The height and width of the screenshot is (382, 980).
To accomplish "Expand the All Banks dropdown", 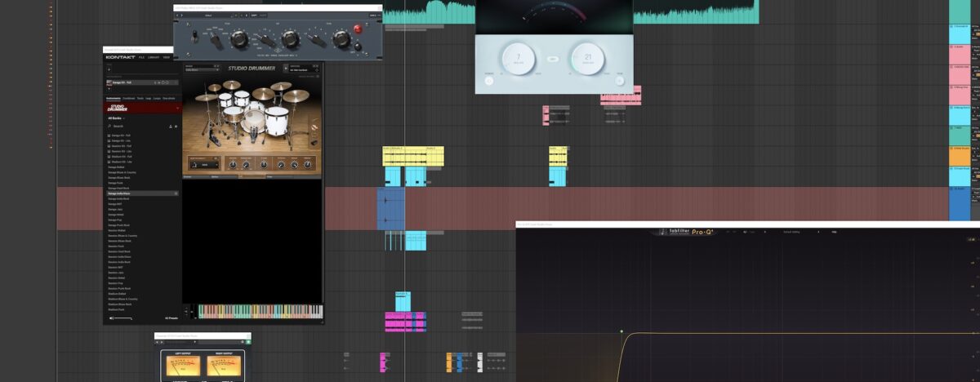I will [117, 118].
